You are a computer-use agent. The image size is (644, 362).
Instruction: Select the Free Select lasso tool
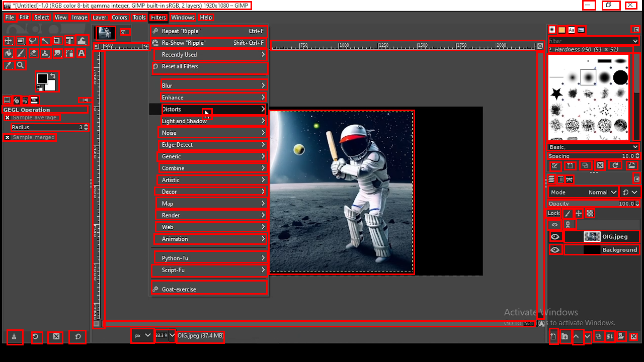[x=33, y=41]
